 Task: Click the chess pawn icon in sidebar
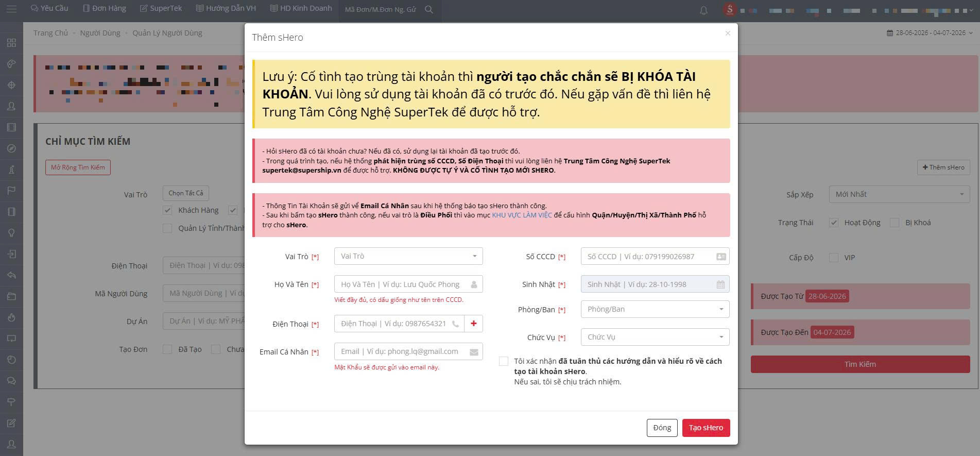point(11,170)
